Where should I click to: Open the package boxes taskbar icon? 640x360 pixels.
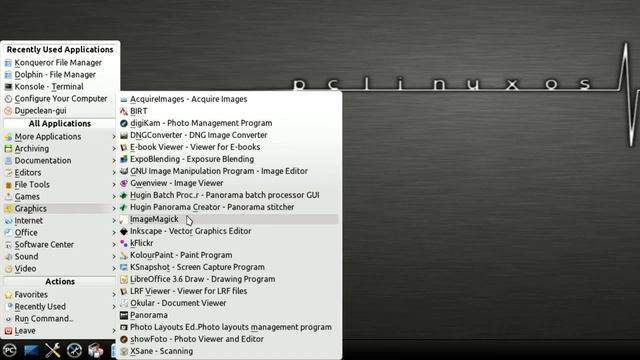click(x=96, y=350)
